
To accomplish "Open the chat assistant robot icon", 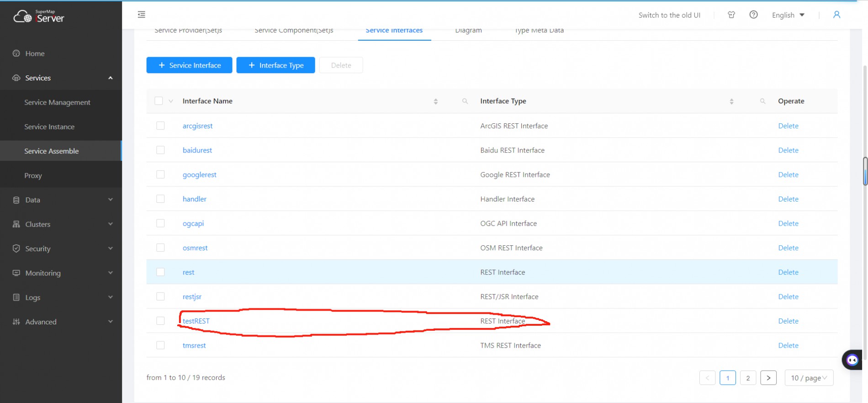I will pyautogui.click(x=852, y=360).
